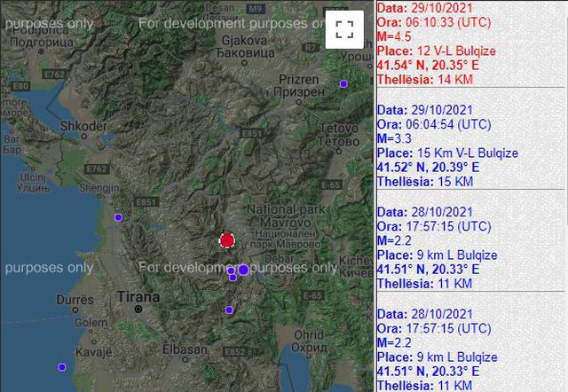Select the blue marker near Prizren

343,84
